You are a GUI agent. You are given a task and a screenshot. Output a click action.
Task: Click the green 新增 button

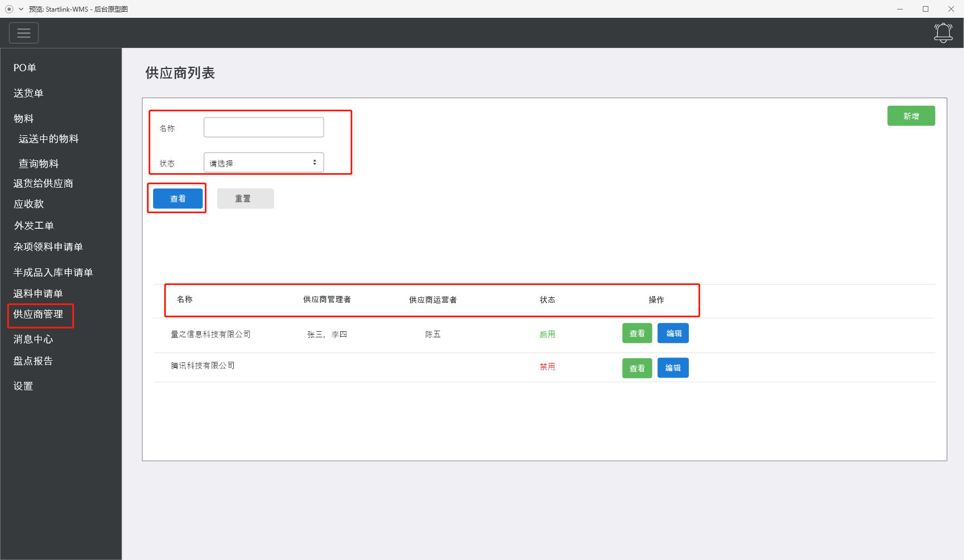tap(911, 116)
